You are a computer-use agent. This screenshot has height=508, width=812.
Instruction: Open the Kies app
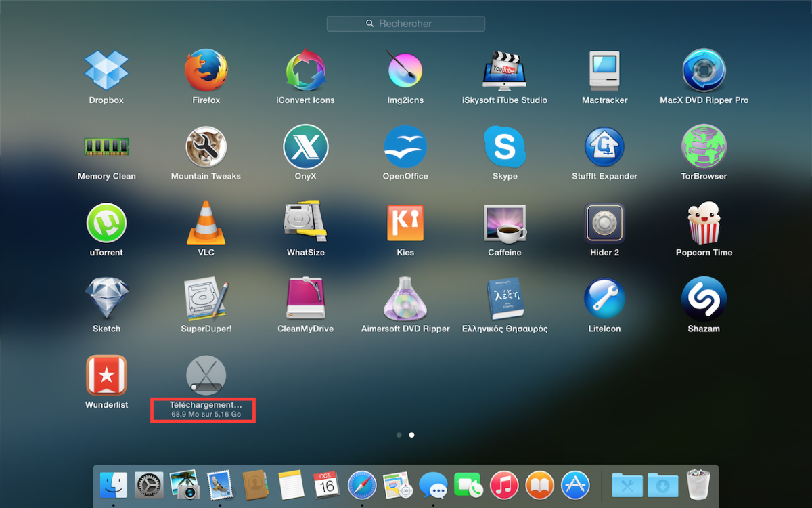pyautogui.click(x=405, y=223)
